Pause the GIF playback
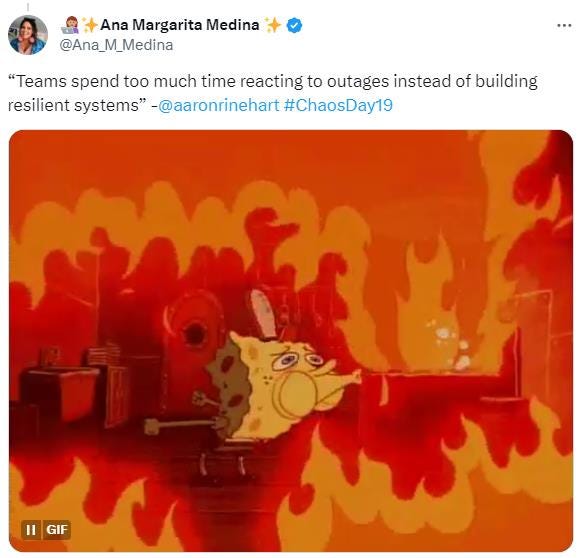 (x=31, y=529)
